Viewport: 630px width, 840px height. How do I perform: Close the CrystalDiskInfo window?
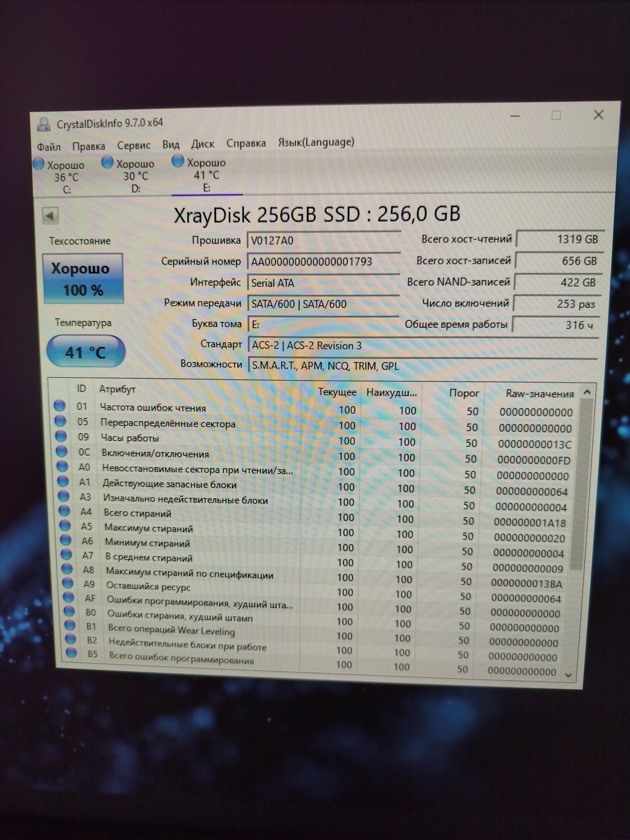(598, 115)
